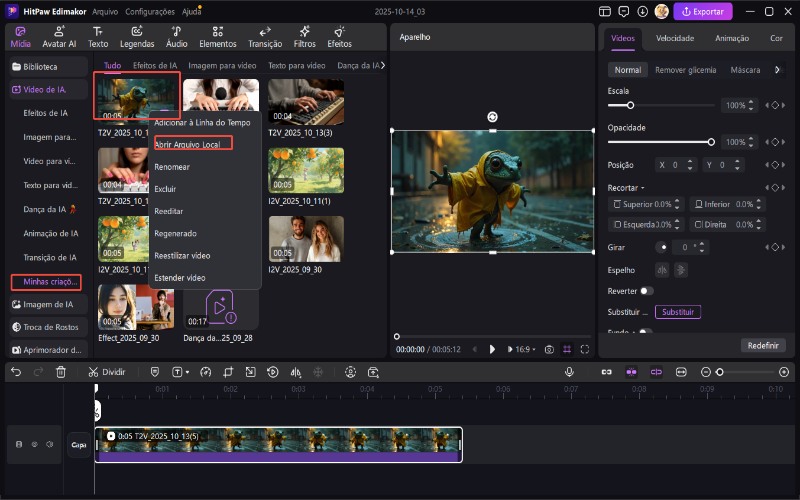Delete clip with the trash icon

pyautogui.click(x=61, y=371)
